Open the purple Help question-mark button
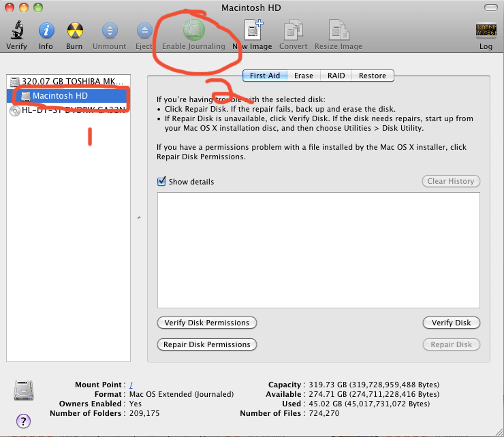Screen dimensions: 504x437 click(x=23, y=421)
